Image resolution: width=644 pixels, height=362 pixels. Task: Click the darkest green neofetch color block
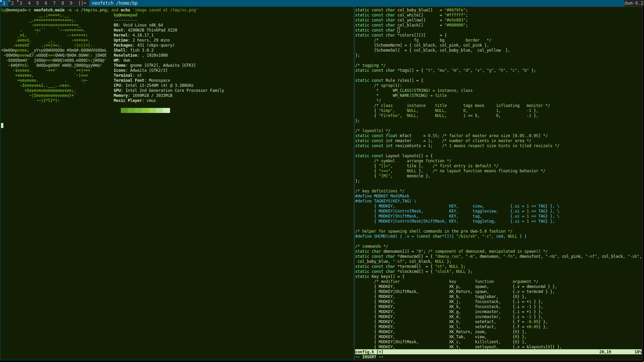pos(124,111)
